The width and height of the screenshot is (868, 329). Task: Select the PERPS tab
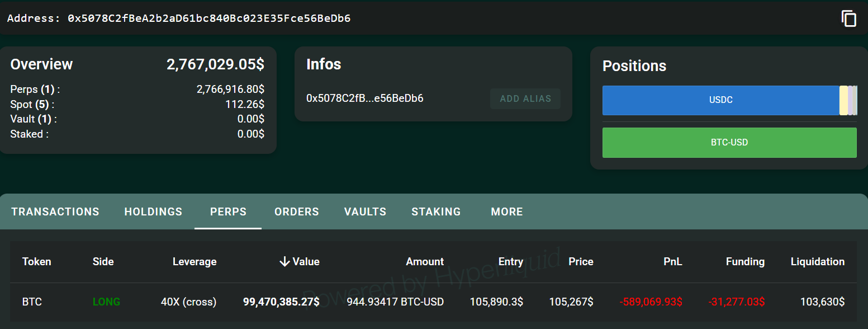pos(227,211)
